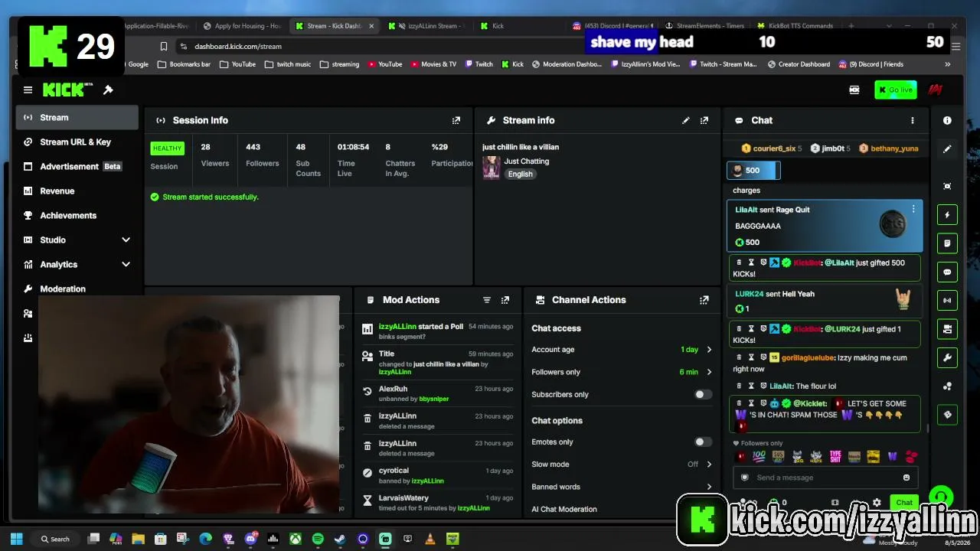Switch to the Apply for Housing browser tab
Image resolution: width=980 pixels, height=551 pixels.
coord(242,26)
